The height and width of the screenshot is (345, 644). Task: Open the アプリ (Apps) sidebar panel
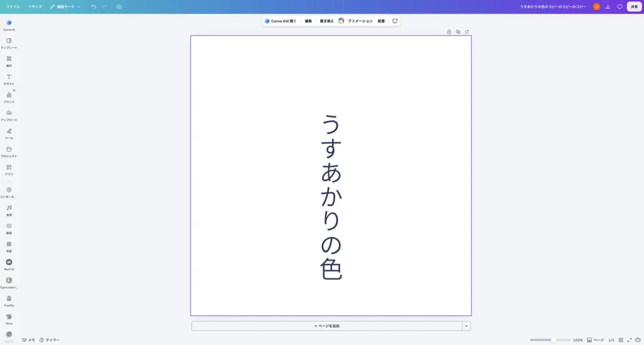(x=9, y=170)
